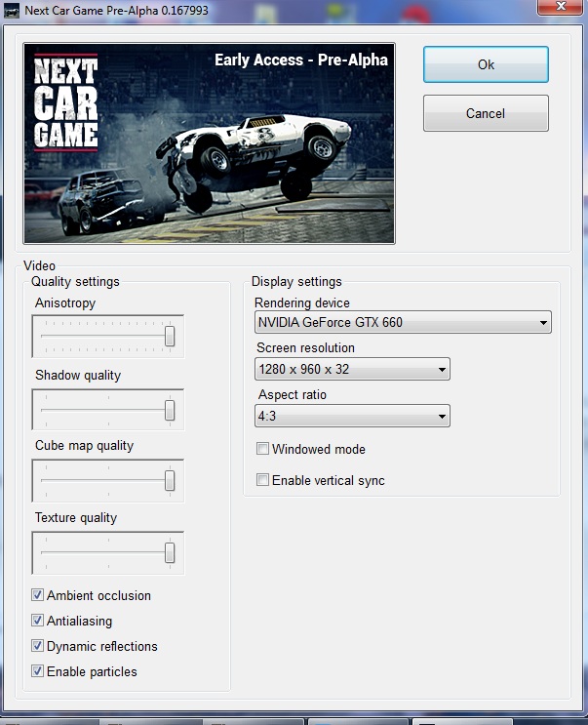Click the Anisotropy slider handle

pyautogui.click(x=170, y=336)
